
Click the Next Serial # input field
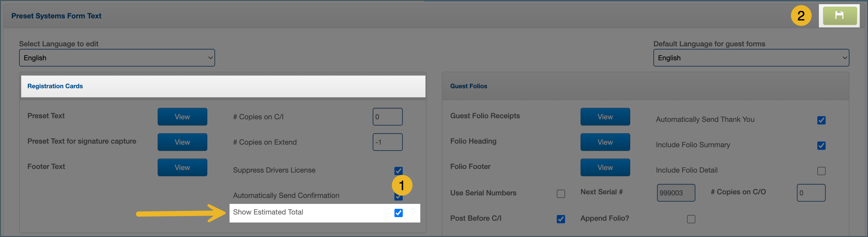point(676,193)
